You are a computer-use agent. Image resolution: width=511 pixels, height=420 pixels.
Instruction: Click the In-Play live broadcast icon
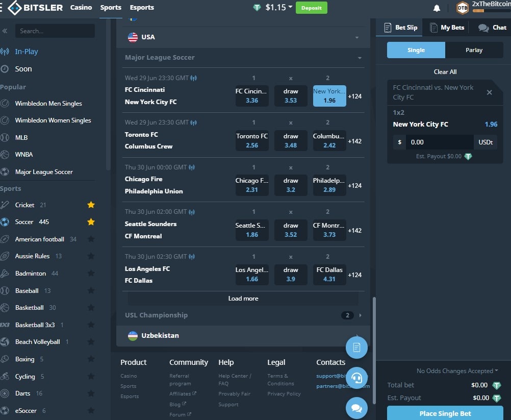[5, 52]
